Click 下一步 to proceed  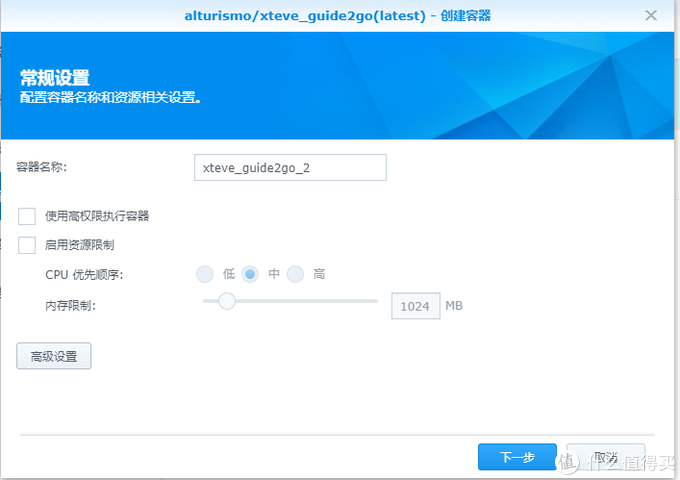coord(517,457)
